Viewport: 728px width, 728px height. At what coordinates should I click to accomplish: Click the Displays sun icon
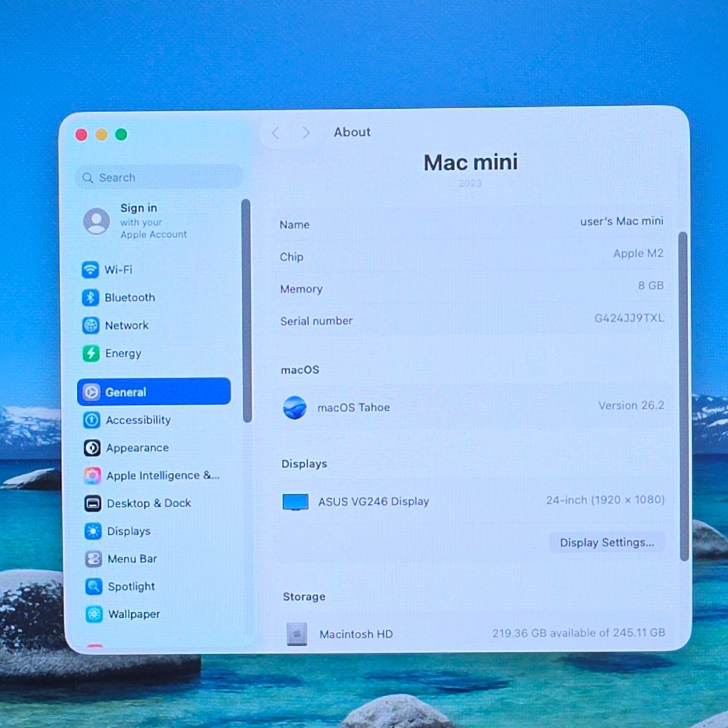coord(93,531)
